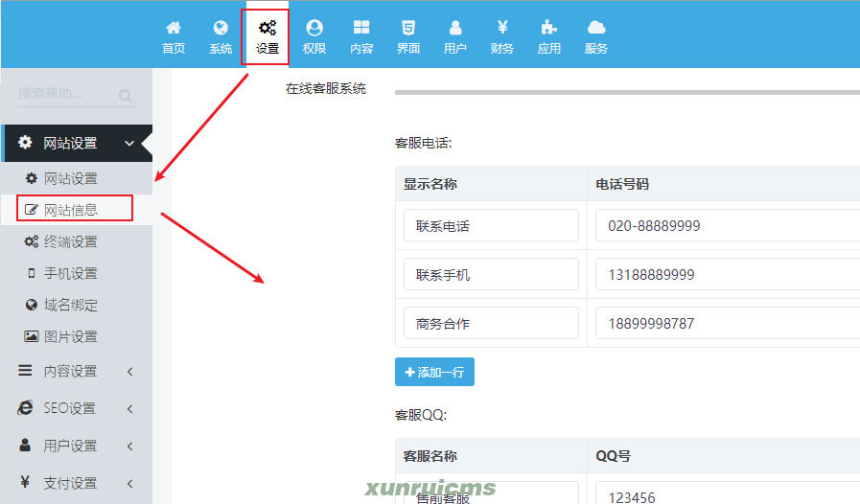Click picture icon beside 图片设置
This screenshot has width=860, height=504.
point(32,336)
